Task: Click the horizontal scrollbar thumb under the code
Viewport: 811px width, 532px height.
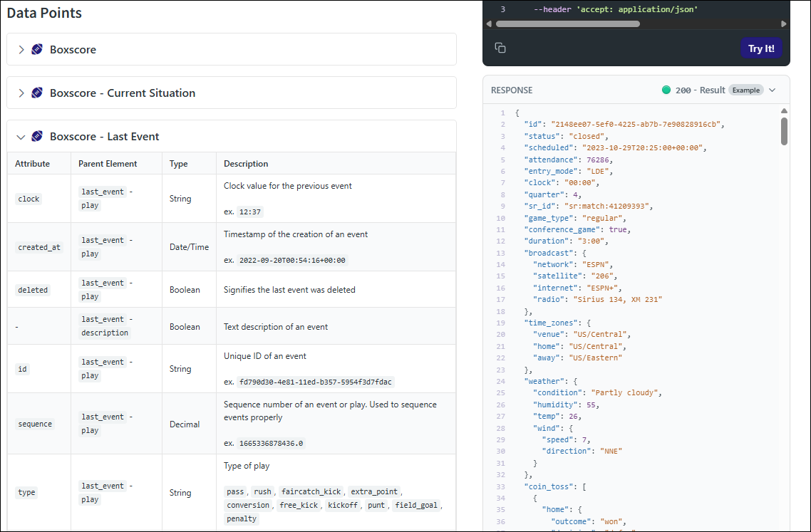Action: coord(567,24)
